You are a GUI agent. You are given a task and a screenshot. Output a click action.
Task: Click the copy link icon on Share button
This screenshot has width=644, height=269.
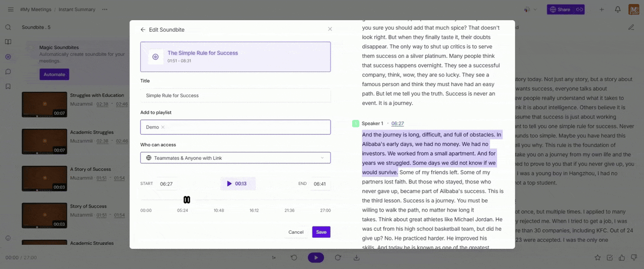[x=579, y=10]
